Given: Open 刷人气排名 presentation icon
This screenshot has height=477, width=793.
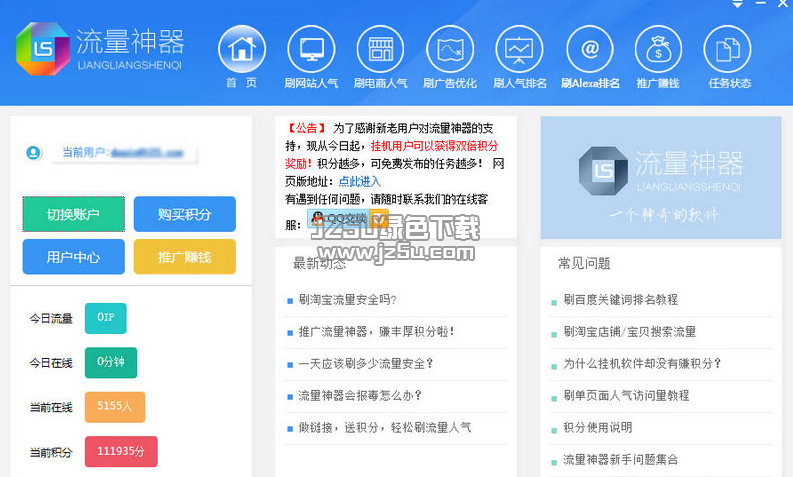Looking at the screenshot, I should pos(519,49).
